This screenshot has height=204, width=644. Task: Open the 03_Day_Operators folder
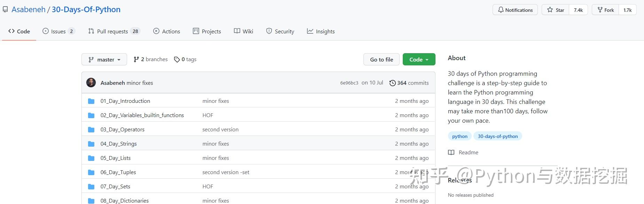point(123,130)
